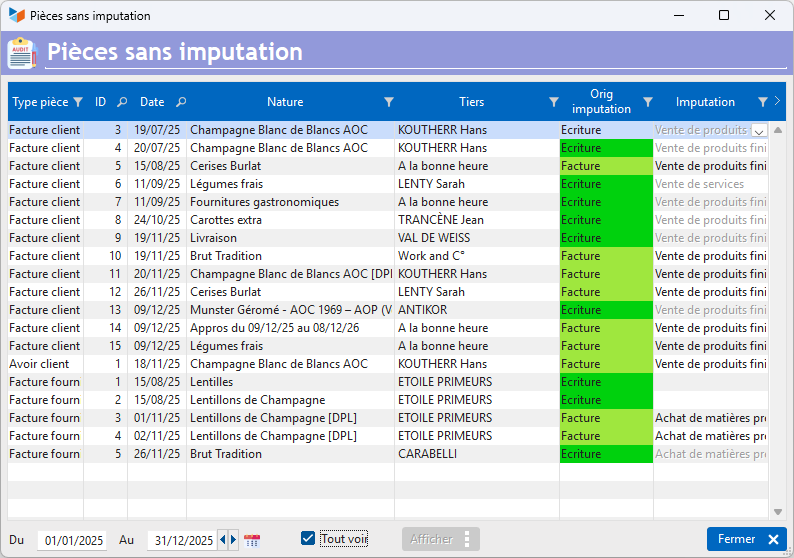Screen dimensions: 794x558
Task: Expand the Imputation dropdown in first row
Action: point(758,131)
